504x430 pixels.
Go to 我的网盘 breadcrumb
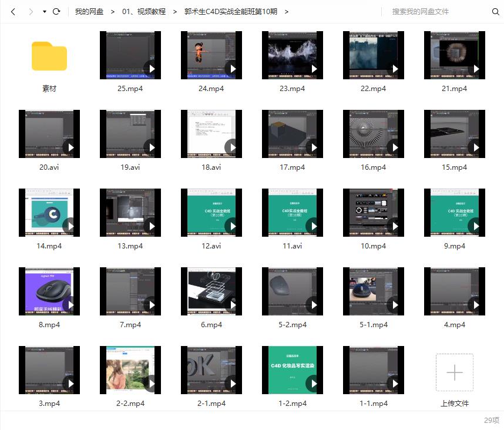click(x=89, y=12)
